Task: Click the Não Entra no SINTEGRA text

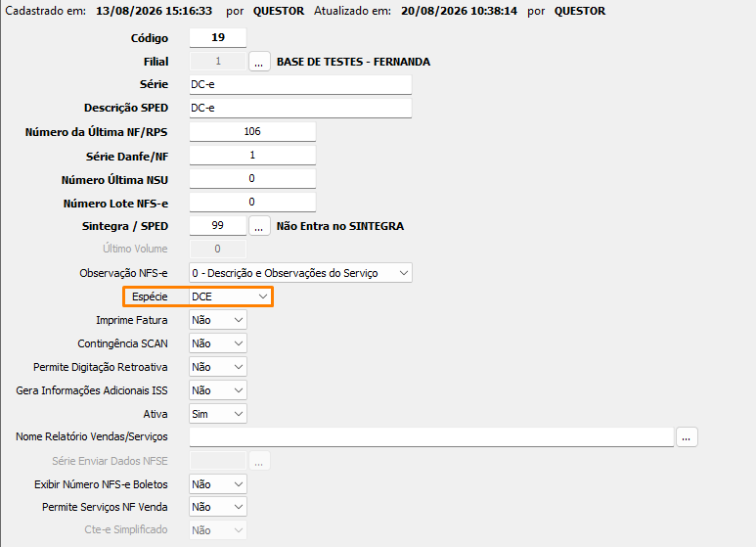Action: 340,226
